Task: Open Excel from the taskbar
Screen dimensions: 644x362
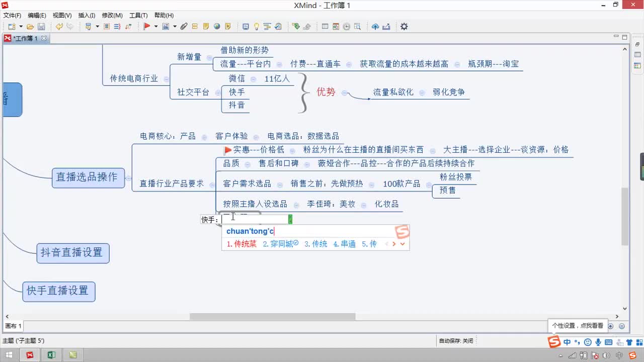Action: tap(51, 355)
